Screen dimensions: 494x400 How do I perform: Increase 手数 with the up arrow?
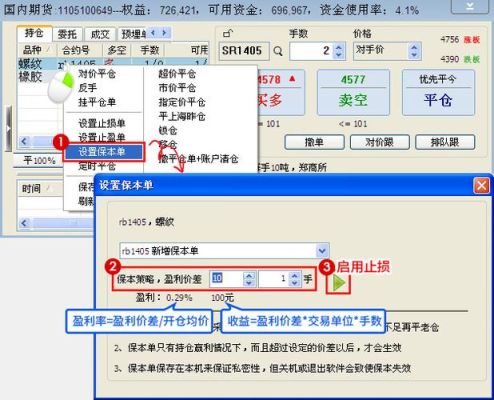click(339, 48)
